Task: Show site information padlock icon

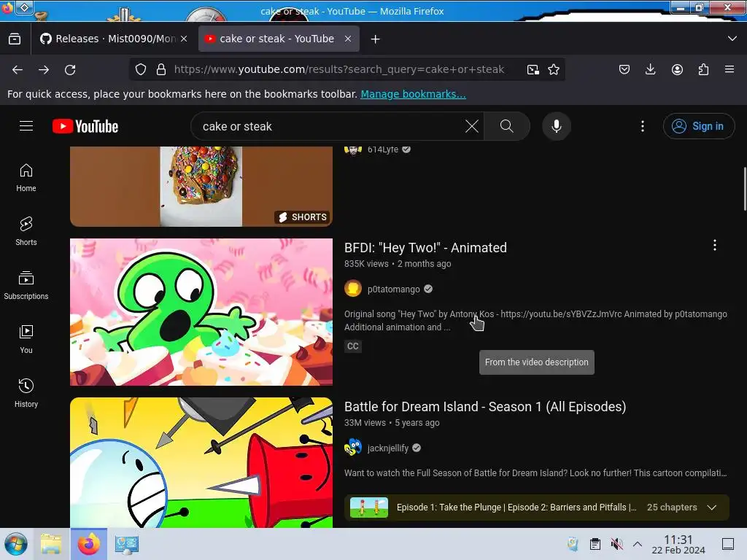Action: point(161,69)
